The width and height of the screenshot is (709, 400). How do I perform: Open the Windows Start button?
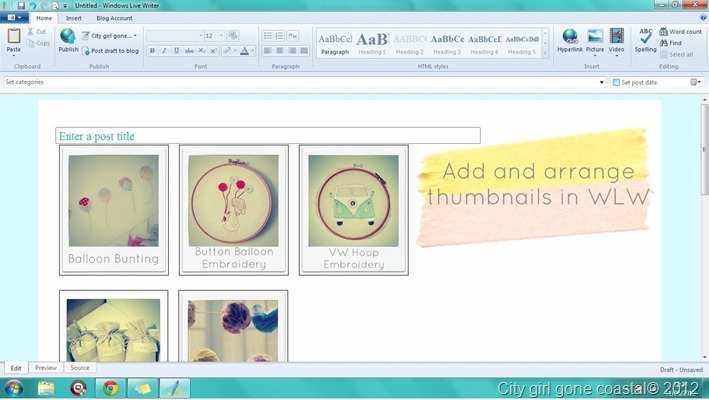(14, 388)
